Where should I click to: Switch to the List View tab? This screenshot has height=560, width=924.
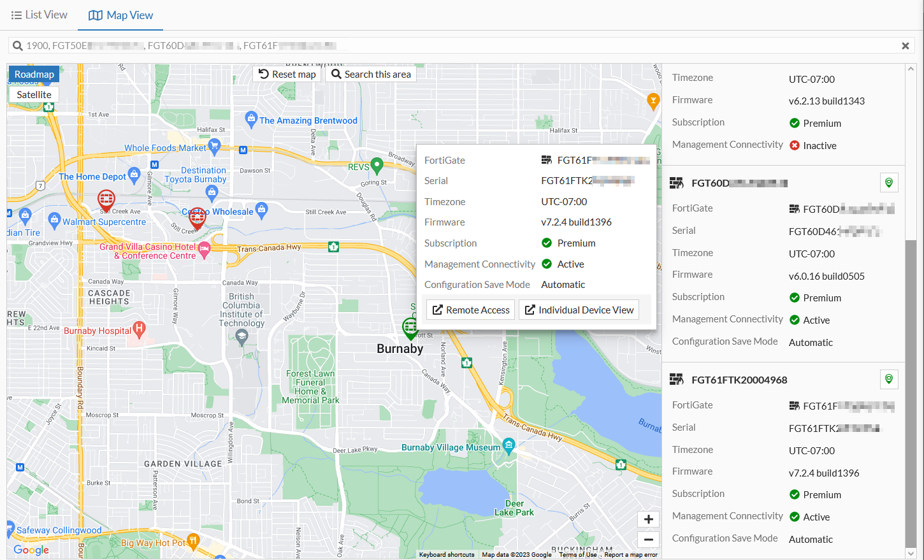click(x=40, y=15)
